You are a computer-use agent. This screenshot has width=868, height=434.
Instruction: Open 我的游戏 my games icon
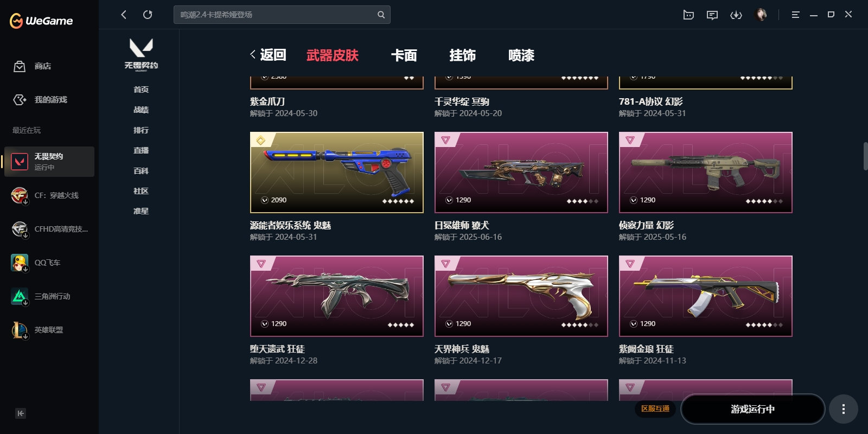(x=20, y=100)
